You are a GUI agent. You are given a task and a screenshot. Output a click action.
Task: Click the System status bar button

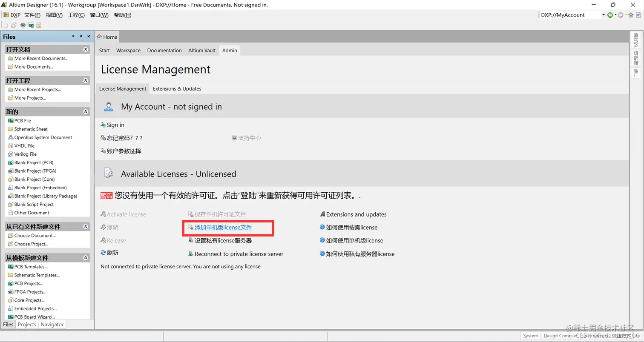(530, 336)
